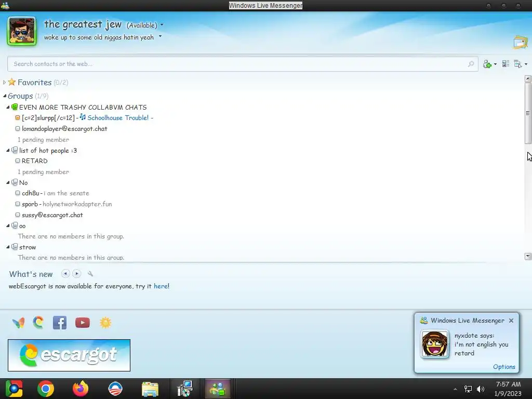Click the Favorites star icon
Viewport: 532px width, 399px height.
pos(12,82)
